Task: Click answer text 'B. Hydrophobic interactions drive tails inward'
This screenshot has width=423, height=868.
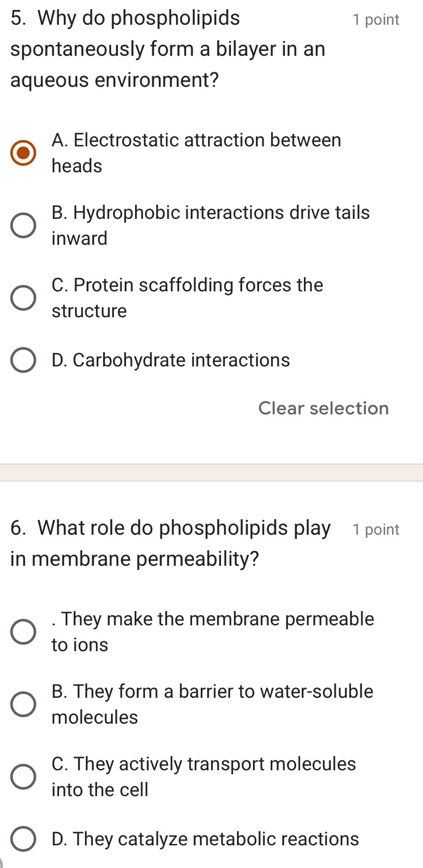Action: 210,226
